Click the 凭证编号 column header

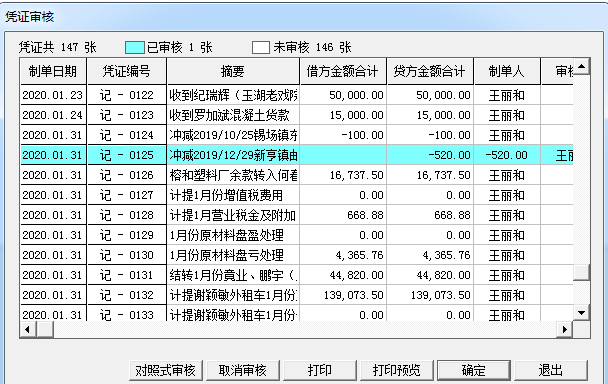click(x=127, y=71)
